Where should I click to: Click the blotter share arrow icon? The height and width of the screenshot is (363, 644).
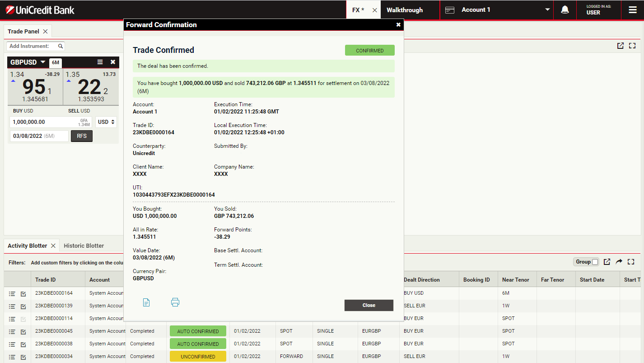point(619,262)
